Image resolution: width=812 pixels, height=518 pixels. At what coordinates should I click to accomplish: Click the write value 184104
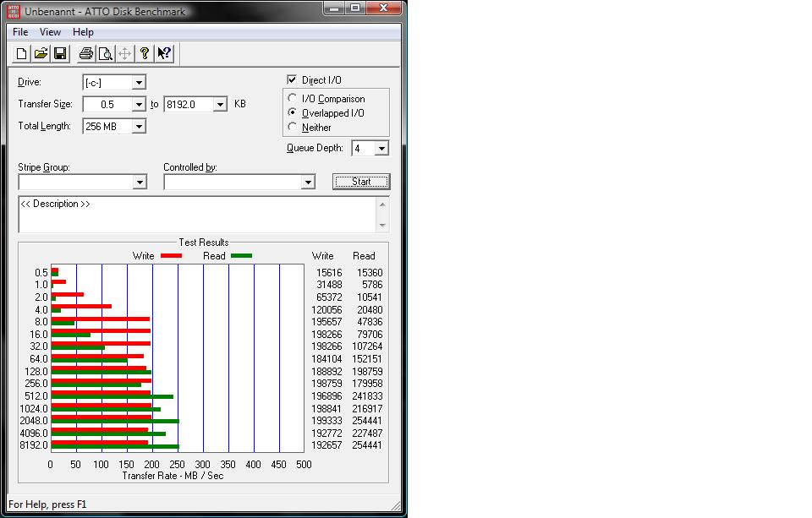pos(326,359)
